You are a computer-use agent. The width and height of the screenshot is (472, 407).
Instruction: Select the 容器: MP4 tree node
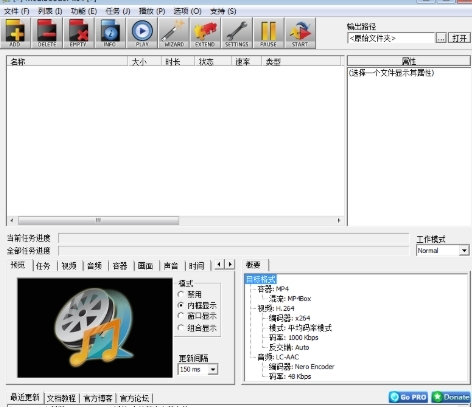273,289
